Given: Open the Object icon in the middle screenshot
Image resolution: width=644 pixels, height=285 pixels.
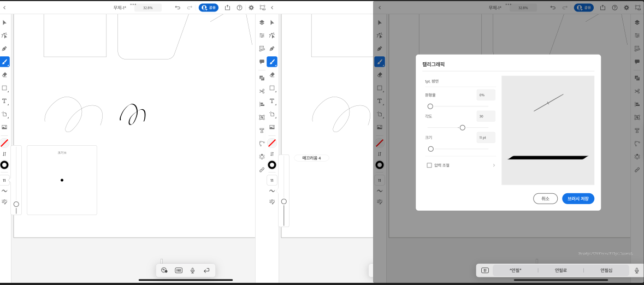Looking at the screenshot, I should tap(262, 117).
